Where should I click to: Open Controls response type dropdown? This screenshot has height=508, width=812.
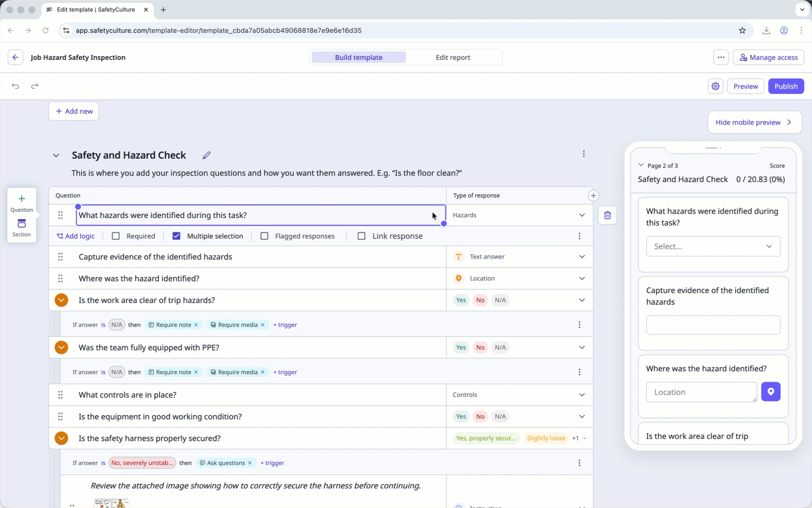[520, 395]
